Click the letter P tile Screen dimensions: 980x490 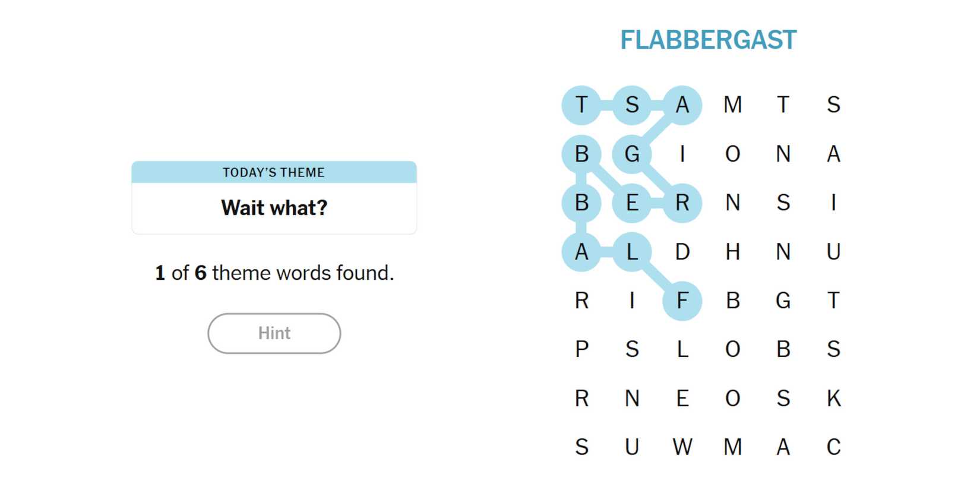point(581,349)
